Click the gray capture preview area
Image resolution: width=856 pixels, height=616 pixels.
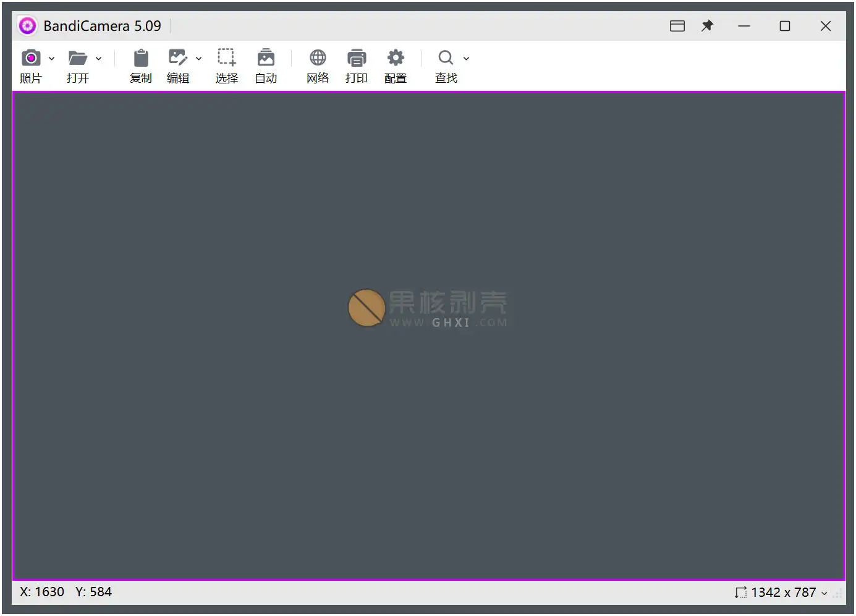(428, 432)
